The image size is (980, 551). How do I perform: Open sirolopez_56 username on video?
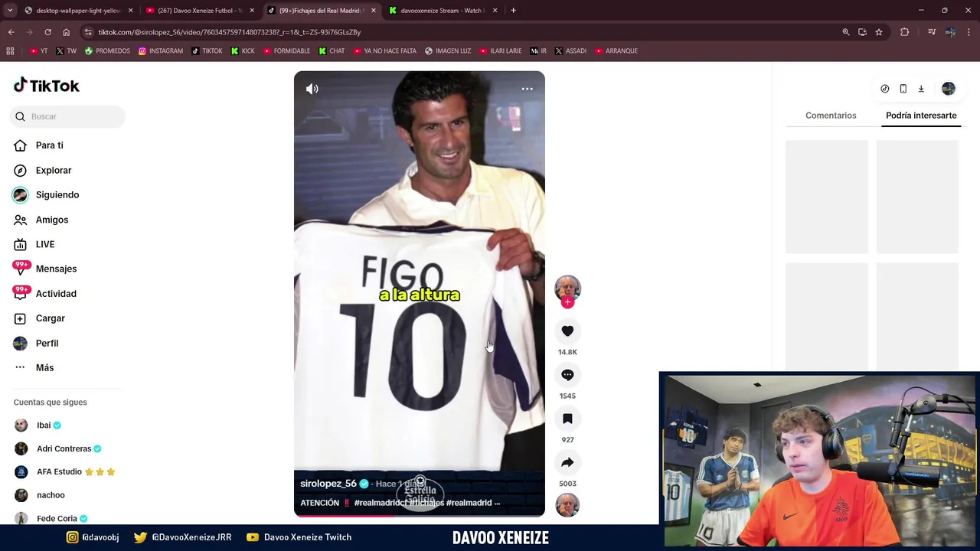point(328,484)
